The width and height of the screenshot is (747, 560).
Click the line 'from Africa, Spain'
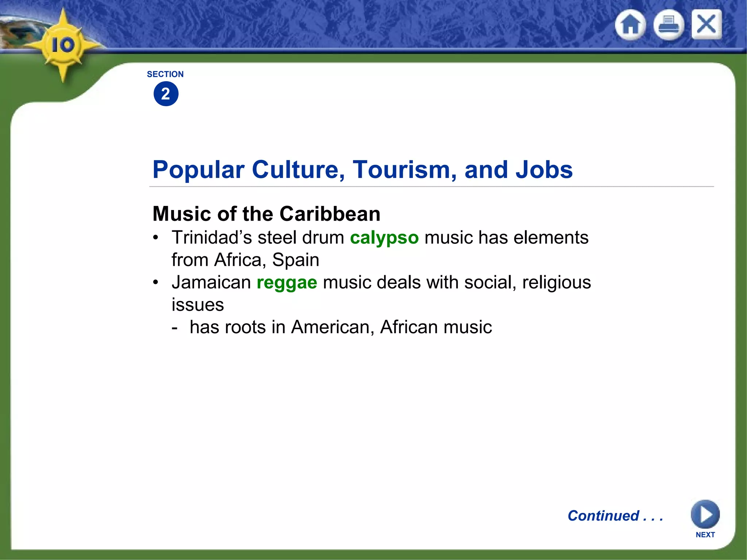[x=245, y=260]
